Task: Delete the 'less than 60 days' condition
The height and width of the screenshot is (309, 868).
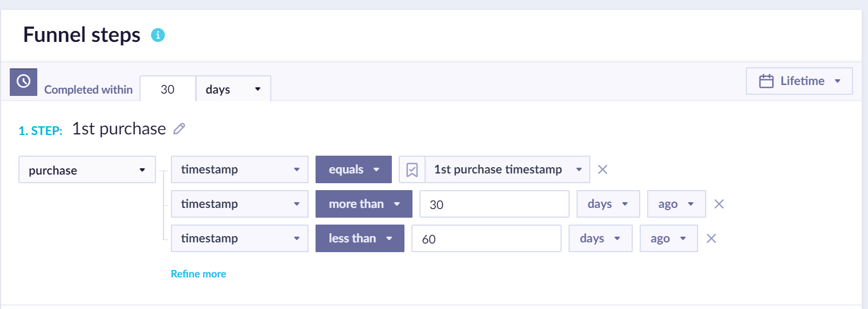Action: coord(711,238)
